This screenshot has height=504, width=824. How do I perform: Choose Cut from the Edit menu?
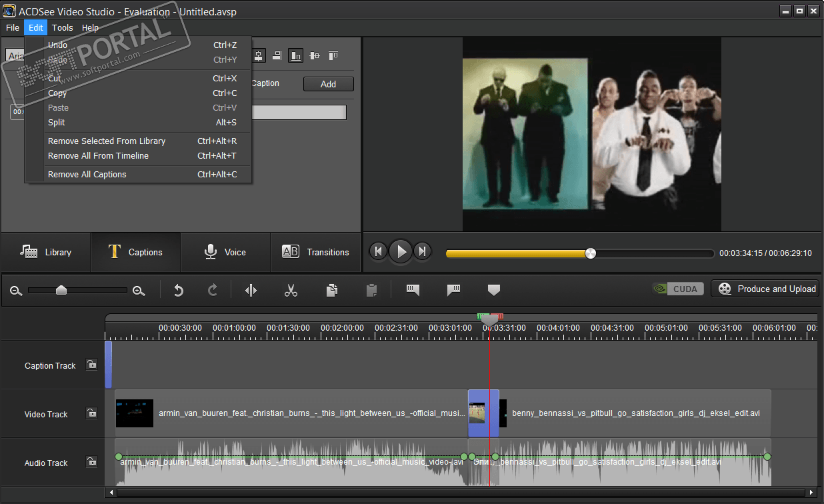click(138, 79)
